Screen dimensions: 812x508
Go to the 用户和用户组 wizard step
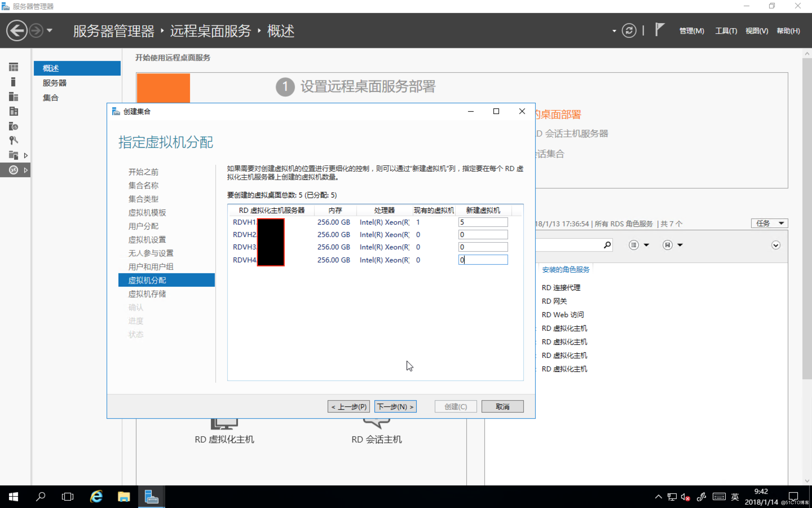click(151, 267)
